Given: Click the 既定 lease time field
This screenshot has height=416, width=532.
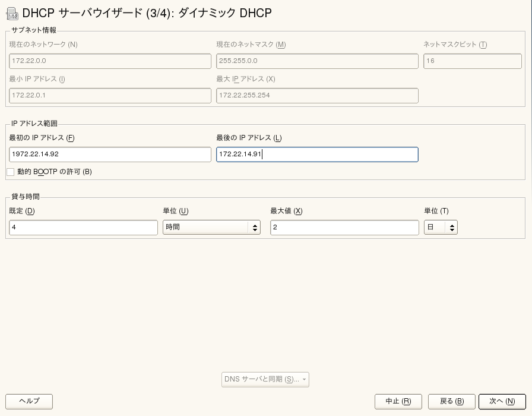Looking at the screenshot, I should [x=83, y=227].
